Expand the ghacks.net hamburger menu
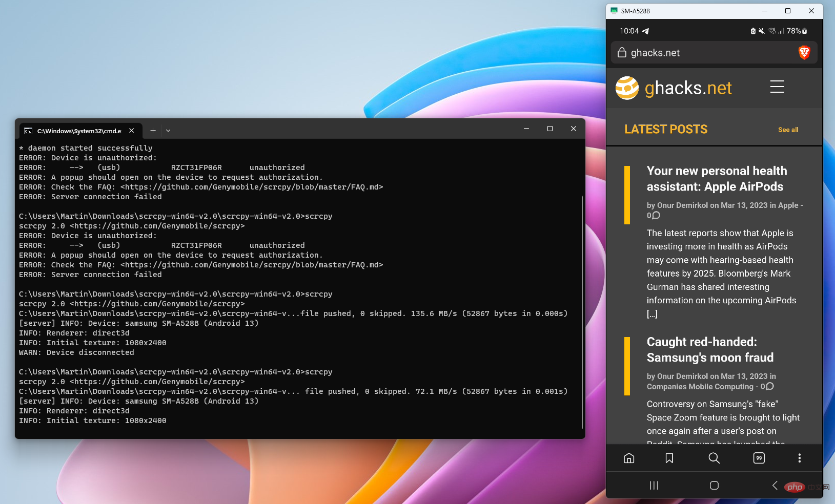The width and height of the screenshot is (835, 504). (x=777, y=87)
